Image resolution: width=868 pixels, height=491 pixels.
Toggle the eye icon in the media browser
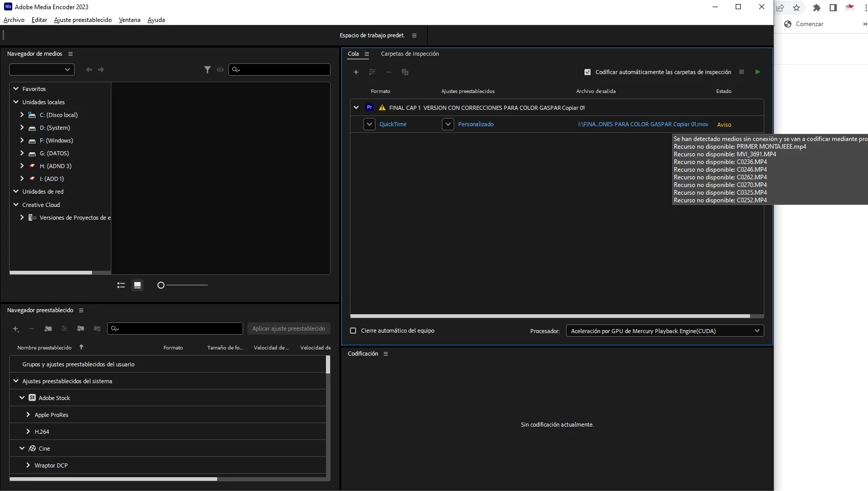point(220,69)
